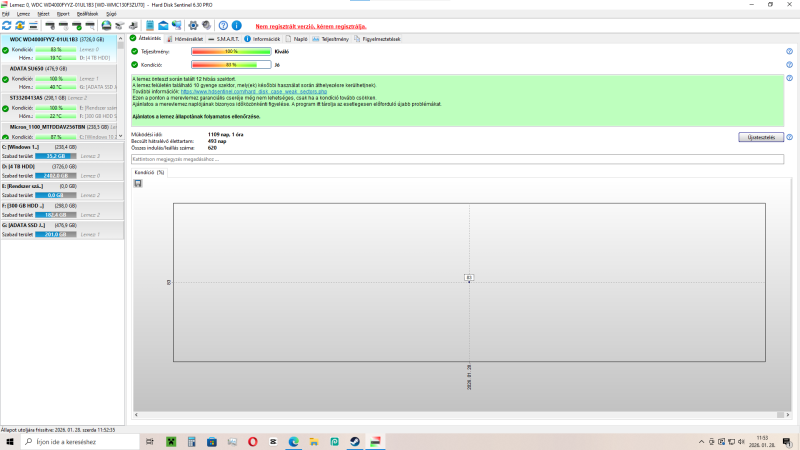Select the ADATA SU650 disk entry
The image size is (800, 450).
pyautogui.click(x=59, y=78)
